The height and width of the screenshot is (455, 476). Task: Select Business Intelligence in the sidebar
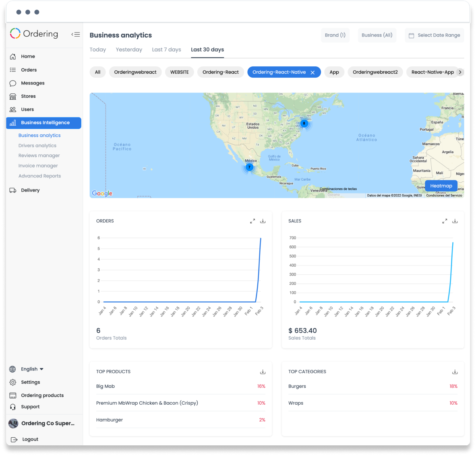[44, 123]
